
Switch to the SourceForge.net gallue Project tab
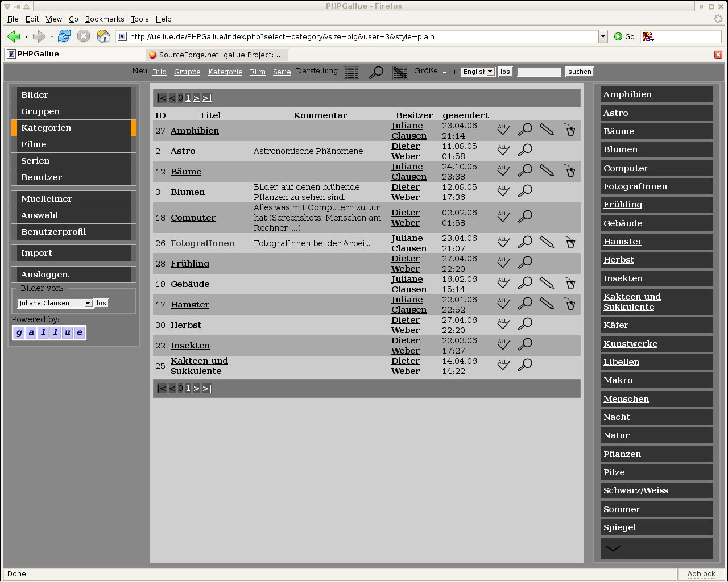coord(216,55)
